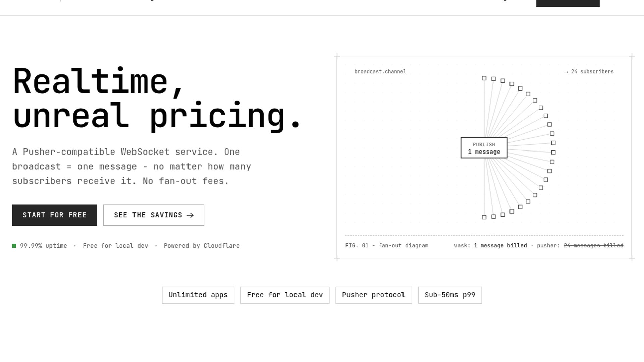Select the Unlimited apps tag
The image size is (644, 362).
pos(198,295)
